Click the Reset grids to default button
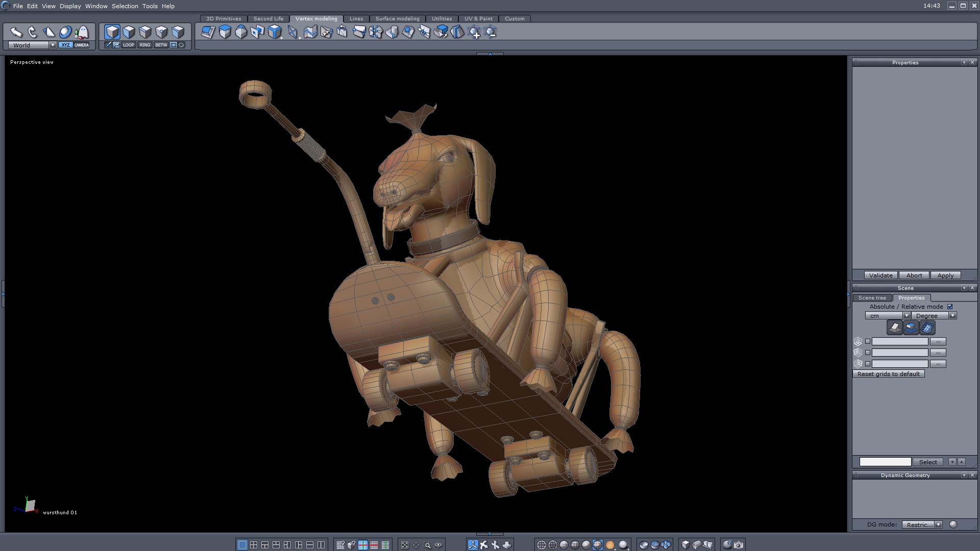 click(x=888, y=374)
